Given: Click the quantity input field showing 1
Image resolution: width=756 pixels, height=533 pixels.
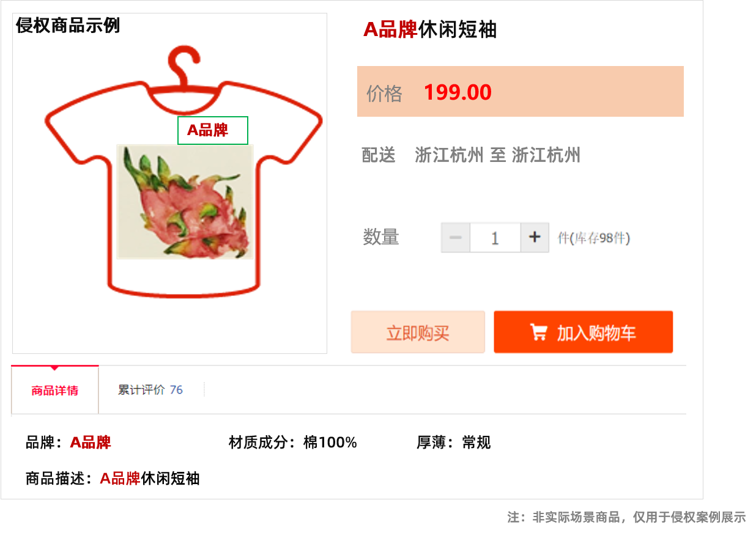Looking at the screenshot, I should pyautogui.click(x=495, y=237).
